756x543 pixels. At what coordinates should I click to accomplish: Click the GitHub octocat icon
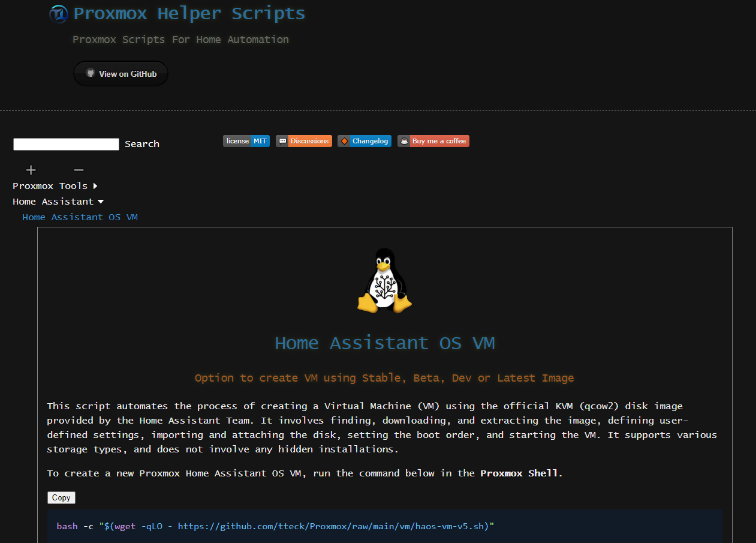[x=91, y=73]
